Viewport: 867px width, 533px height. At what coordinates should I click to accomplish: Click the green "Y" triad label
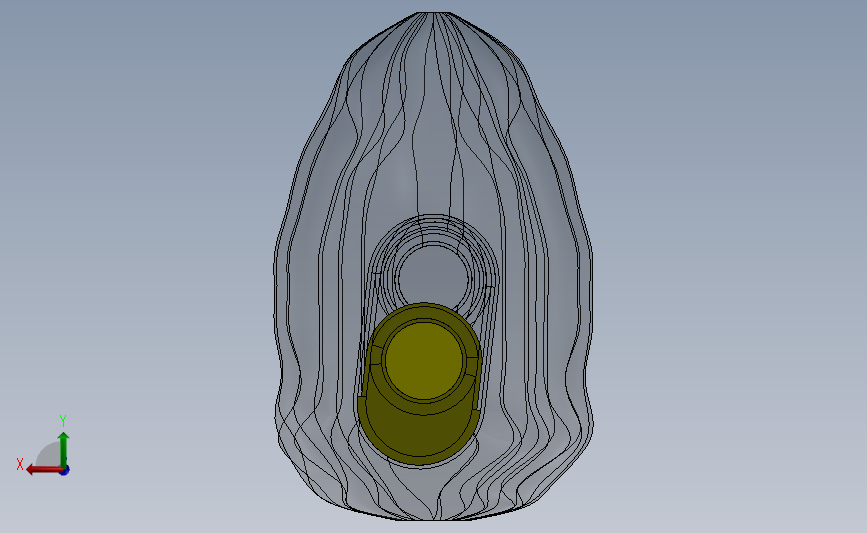(63, 421)
